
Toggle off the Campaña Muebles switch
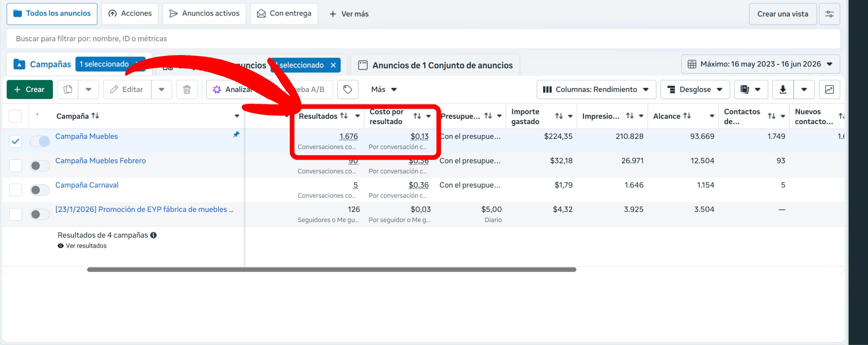[40, 141]
